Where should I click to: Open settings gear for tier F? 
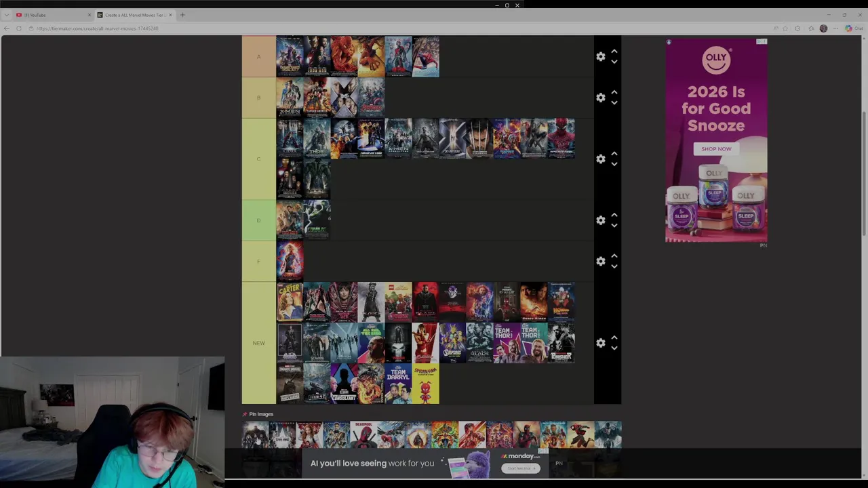tap(601, 261)
